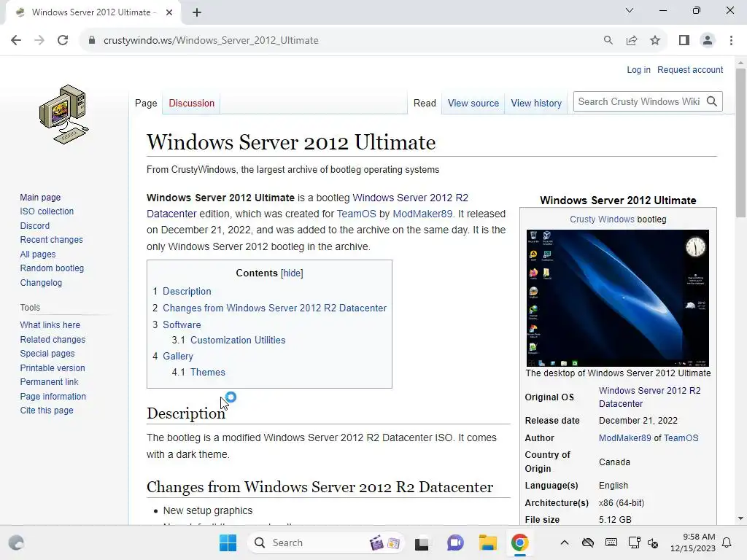The height and width of the screenshot is (560, 747).
Task: Click the taskbar Search box
Action: click(326, 542)
